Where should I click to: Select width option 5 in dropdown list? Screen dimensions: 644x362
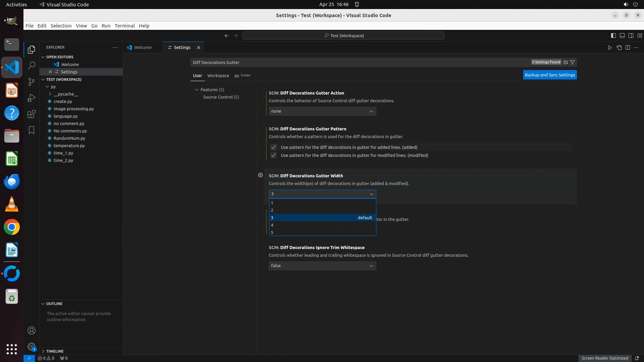pyautogui.click(x=322, y=232)
